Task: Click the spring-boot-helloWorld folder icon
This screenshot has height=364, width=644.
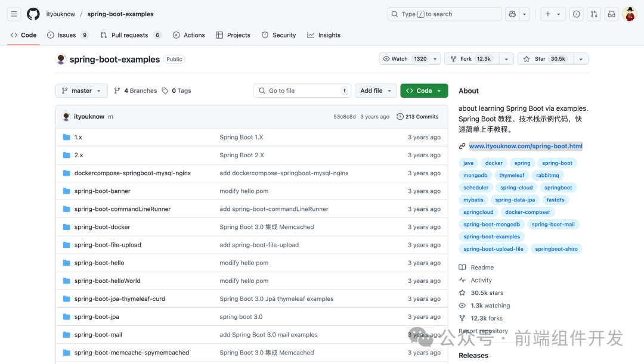Action: pyautogui.click(x=67, y=281)
